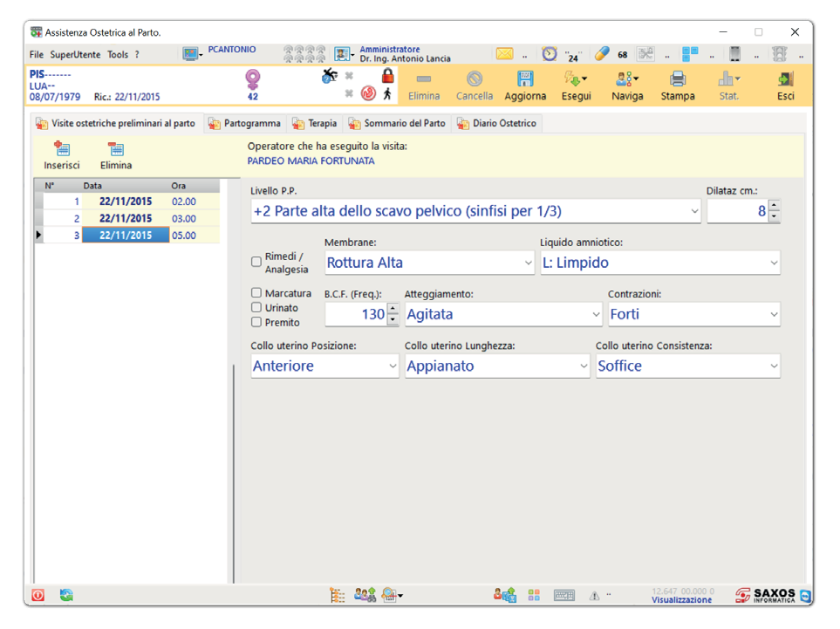
Task: Open the Atteggiamento dropdown showing Agitata
Action: (596, 314)
